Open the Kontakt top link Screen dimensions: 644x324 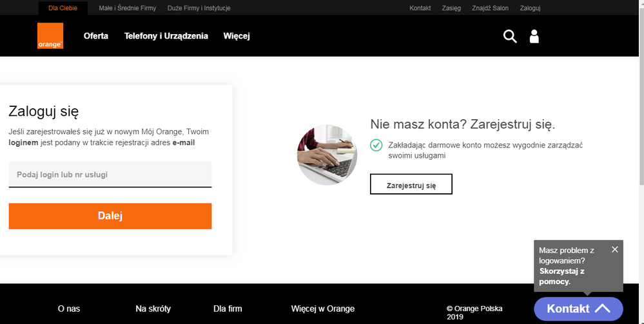[420, 8]
